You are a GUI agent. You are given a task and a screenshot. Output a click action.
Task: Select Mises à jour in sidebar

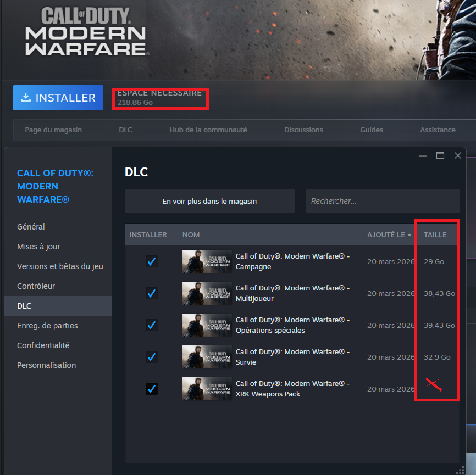(x=38, y=247)
